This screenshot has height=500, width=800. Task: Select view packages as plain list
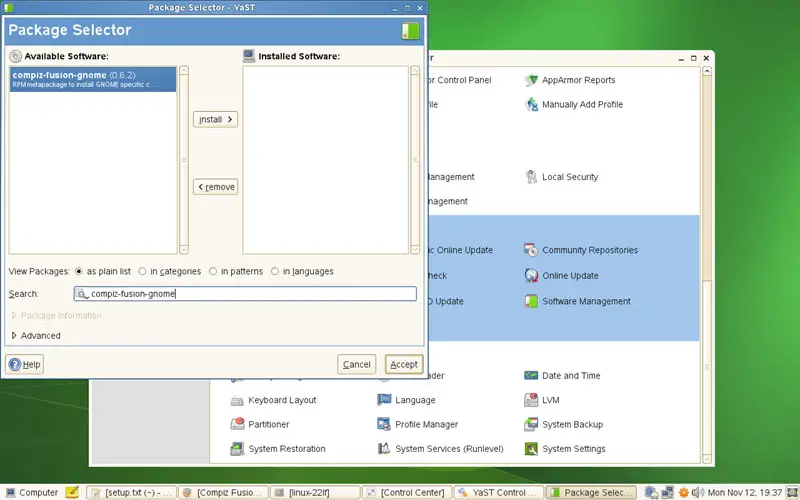click(x=79, y=271)
